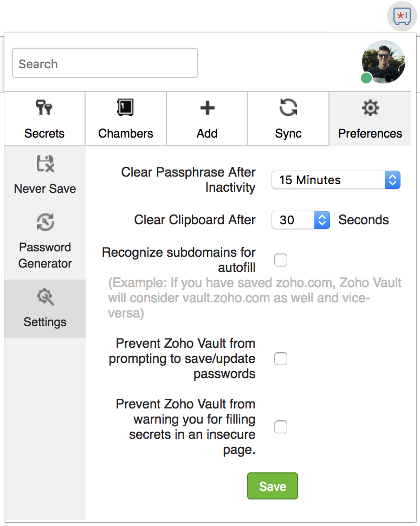The height and width of the screenshot is (526, 420).
Task: Click the user profile avatar
Action: (x=383, y=62)
